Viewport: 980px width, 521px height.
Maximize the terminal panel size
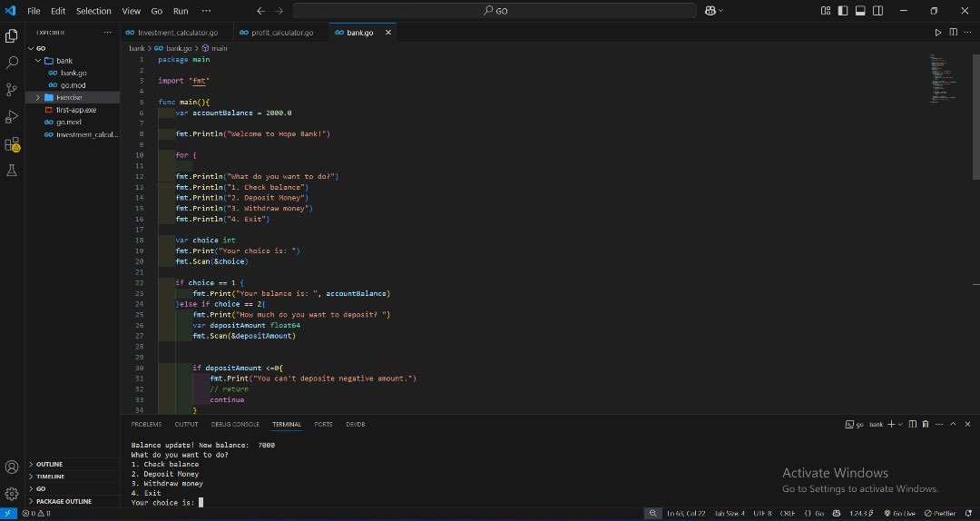953,424
